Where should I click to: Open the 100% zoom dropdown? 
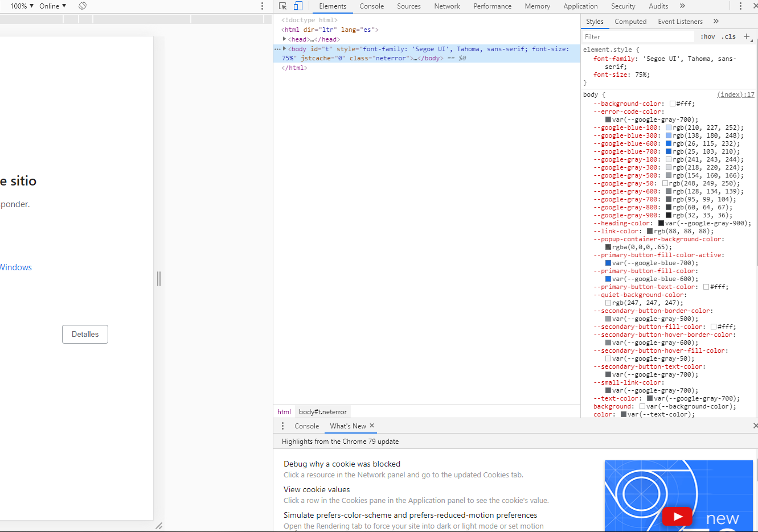[x=22, y=6]
